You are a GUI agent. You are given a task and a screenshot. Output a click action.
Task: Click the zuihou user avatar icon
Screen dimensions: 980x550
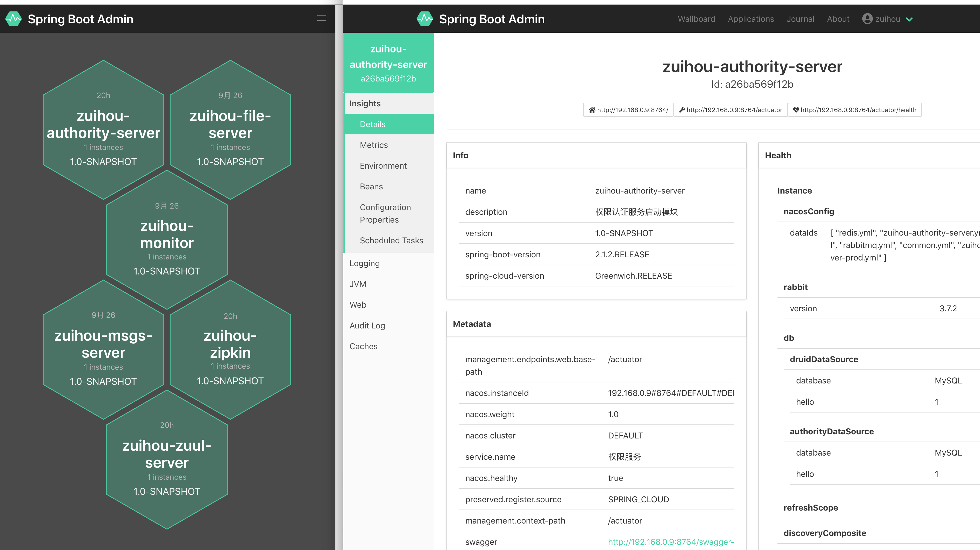pyautogui.click(x=867, y=19)
